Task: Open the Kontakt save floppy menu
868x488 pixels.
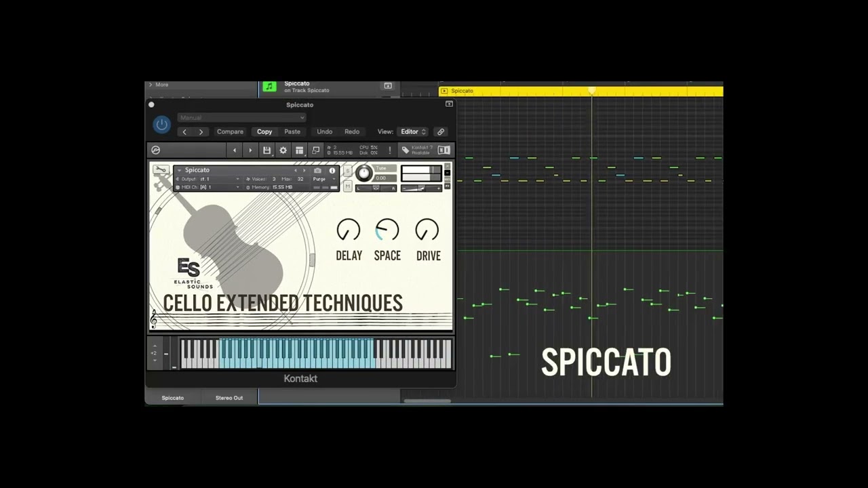Action: [x=267, y=150]
